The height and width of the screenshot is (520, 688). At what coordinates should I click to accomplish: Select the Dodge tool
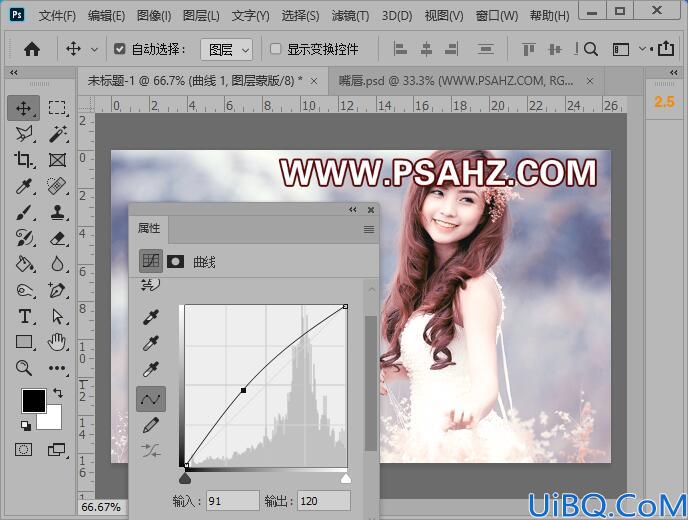[24, 290]
